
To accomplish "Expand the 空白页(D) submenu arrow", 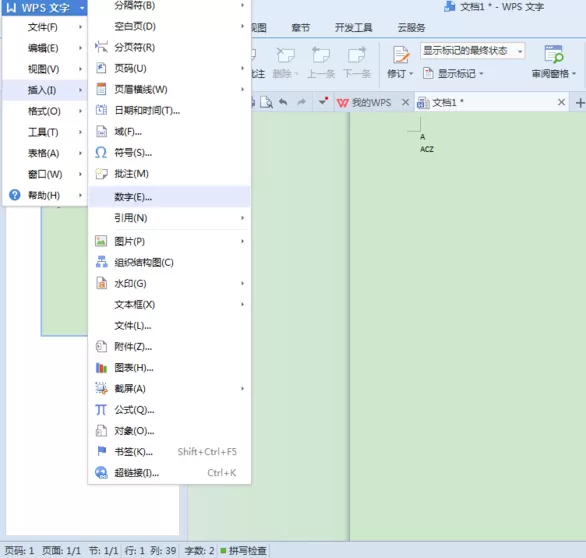I will click(243, 26).
